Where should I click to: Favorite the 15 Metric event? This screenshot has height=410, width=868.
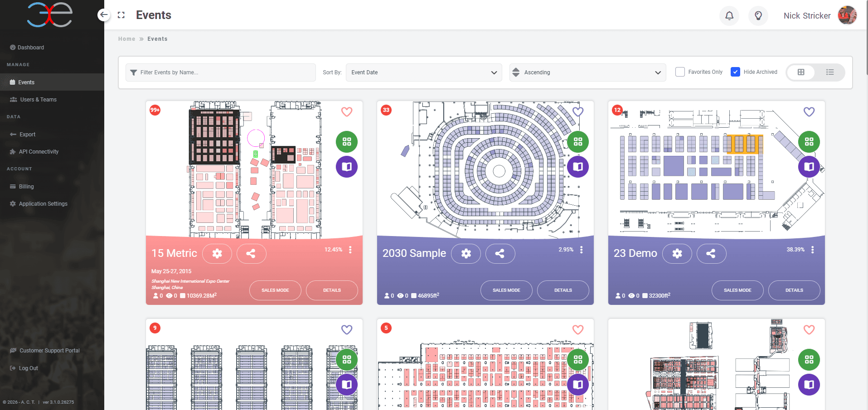pyautogui.click(x=347, y=111)
